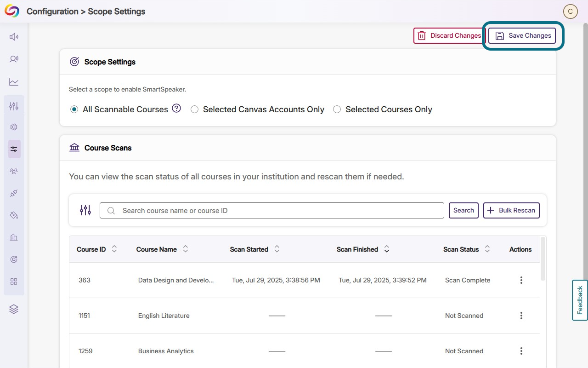Open the stacked layers sidebar icon
This screenshot has width=588, height=368.
[x=14, y=309]
